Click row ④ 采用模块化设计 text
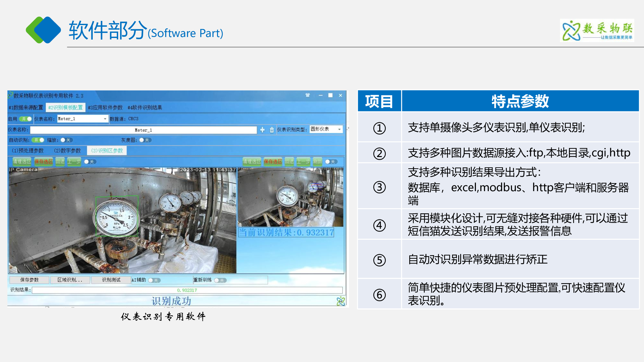644x362 pixels. tap(518, 225)
